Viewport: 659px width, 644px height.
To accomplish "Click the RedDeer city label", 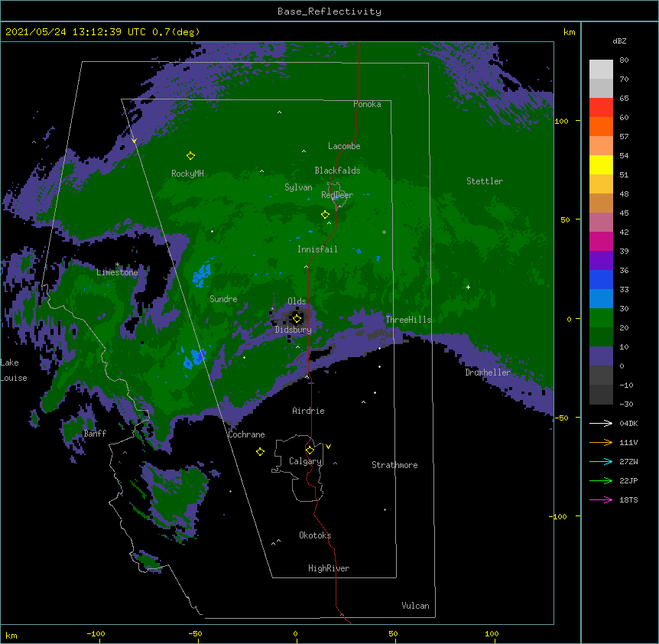I will 337,195.
